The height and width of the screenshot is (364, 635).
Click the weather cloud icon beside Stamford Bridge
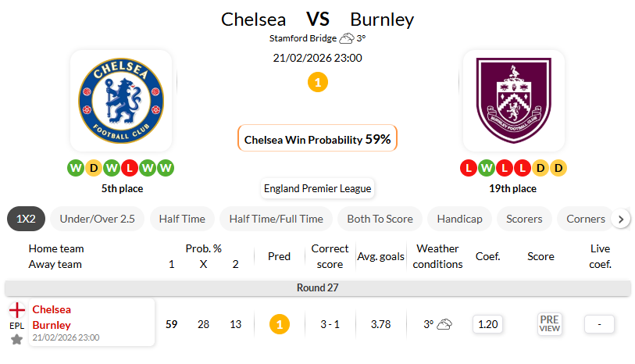pos(347,38)
